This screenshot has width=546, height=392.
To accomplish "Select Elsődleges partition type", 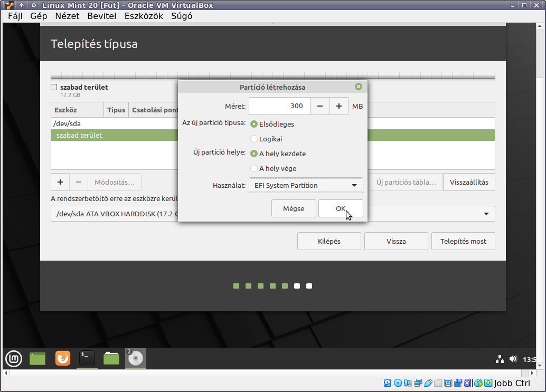I will click(x=254, y=124).
